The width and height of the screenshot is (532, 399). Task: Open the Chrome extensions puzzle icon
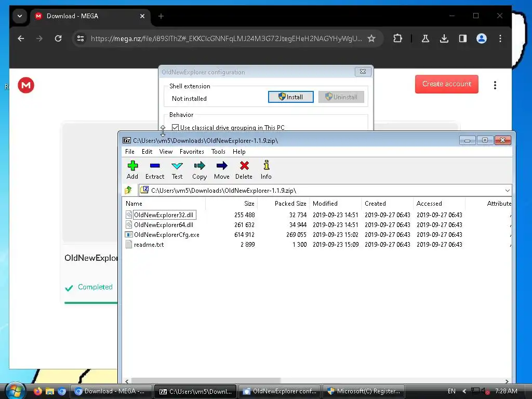coord(397,38)
